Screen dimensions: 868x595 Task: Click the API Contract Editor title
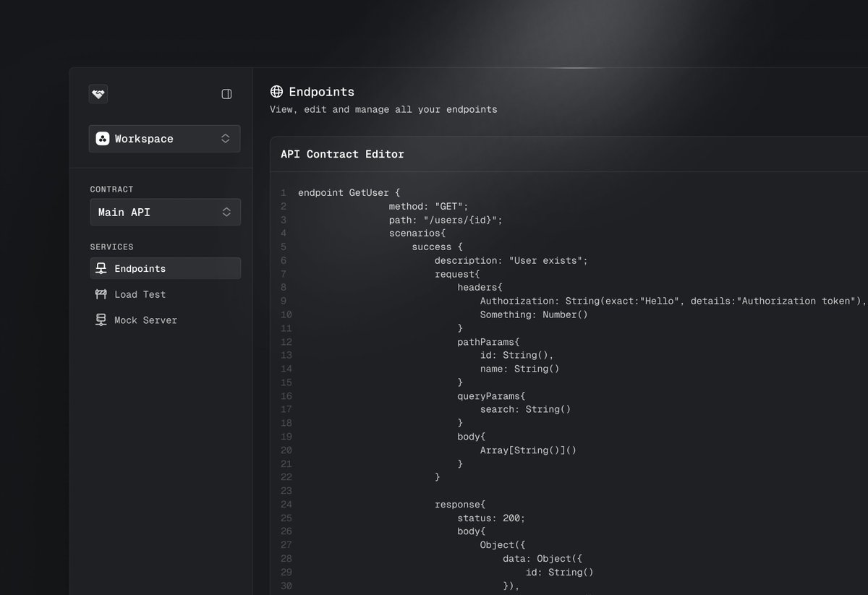coord(342,154)
